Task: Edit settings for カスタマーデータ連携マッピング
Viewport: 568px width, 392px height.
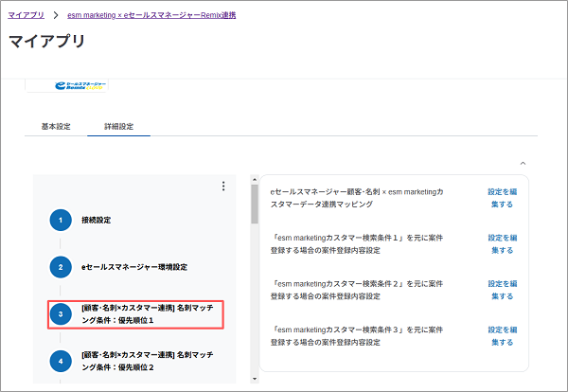Action: (501, 197)
